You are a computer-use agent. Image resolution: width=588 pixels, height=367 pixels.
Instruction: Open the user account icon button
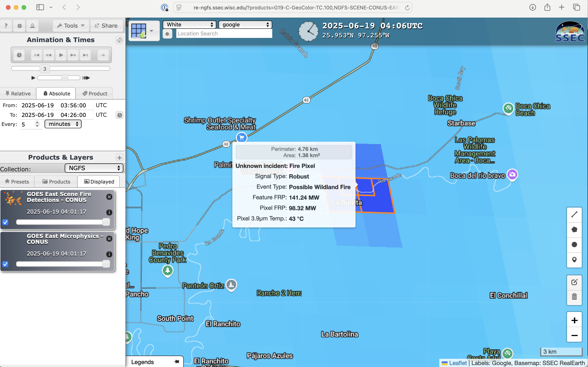(x=33, y=25)
